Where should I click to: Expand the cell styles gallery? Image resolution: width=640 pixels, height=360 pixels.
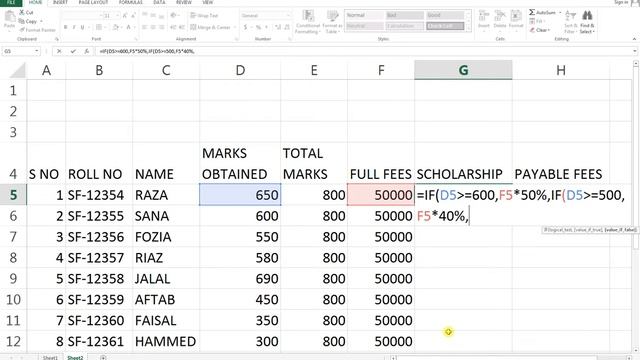point(469,29)
